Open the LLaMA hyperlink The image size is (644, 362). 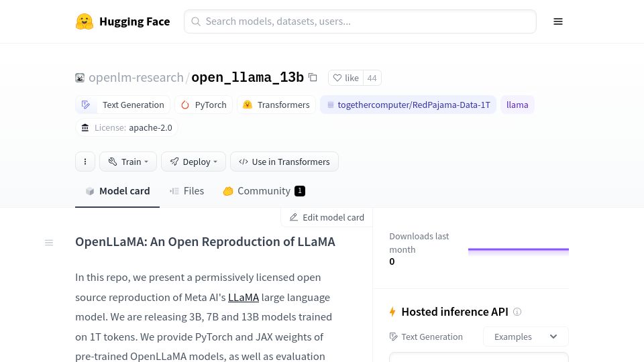click(244, 297)
